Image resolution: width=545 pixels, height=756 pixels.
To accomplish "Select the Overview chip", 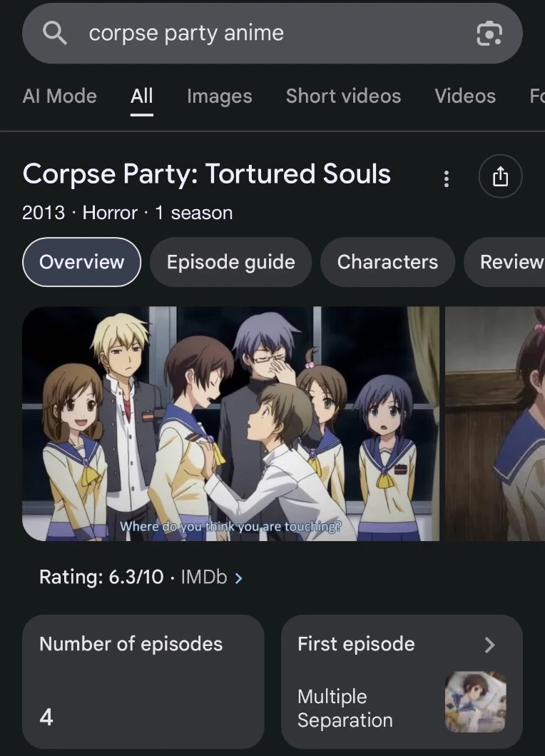I will tap(81, 262).
